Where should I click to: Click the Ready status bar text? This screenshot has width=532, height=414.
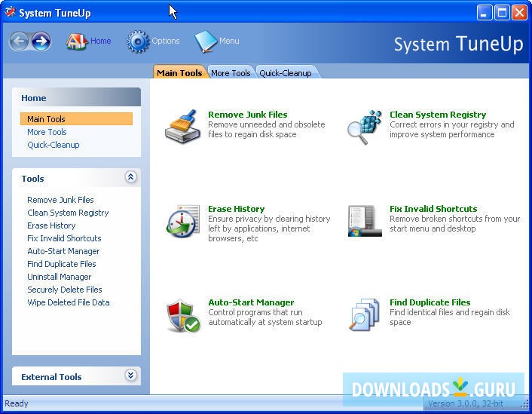click(17, 403)
